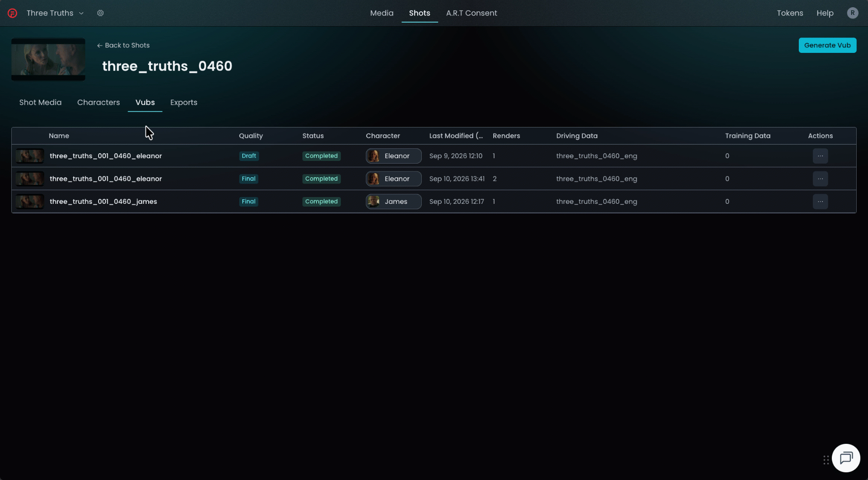
Task: Go Back to Shots
Action: 123,45
